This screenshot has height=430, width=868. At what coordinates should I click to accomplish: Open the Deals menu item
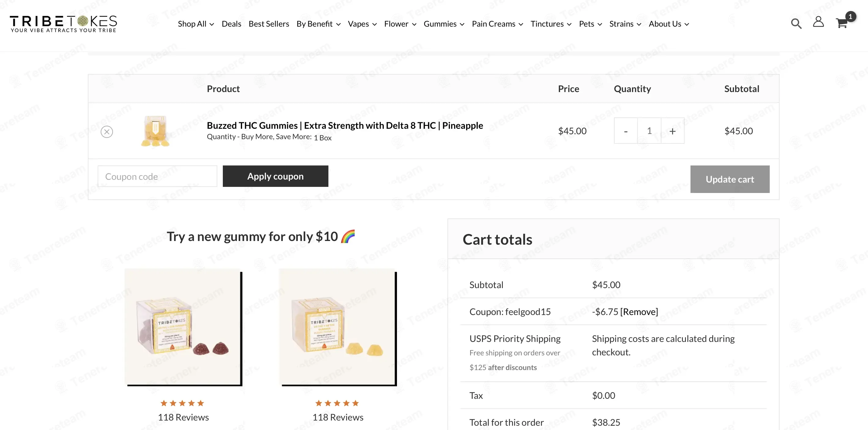(231, 24)
